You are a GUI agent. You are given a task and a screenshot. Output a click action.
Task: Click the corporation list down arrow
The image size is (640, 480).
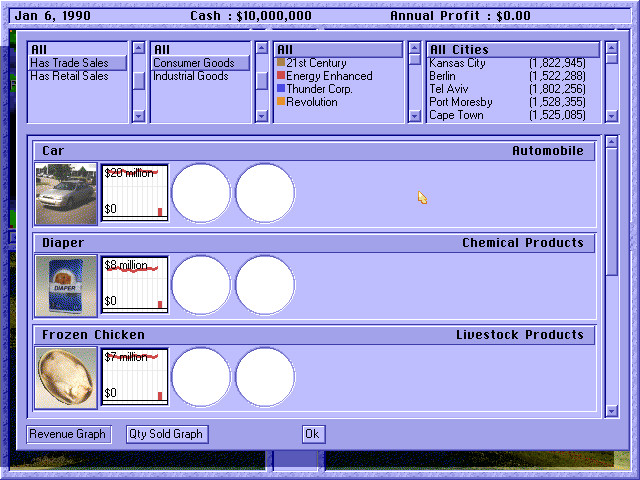click(x=414, y=116)
